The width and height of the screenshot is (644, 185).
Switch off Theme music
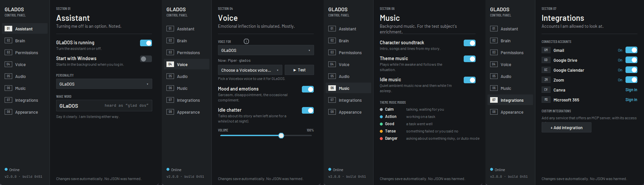(x=470, y=59)
